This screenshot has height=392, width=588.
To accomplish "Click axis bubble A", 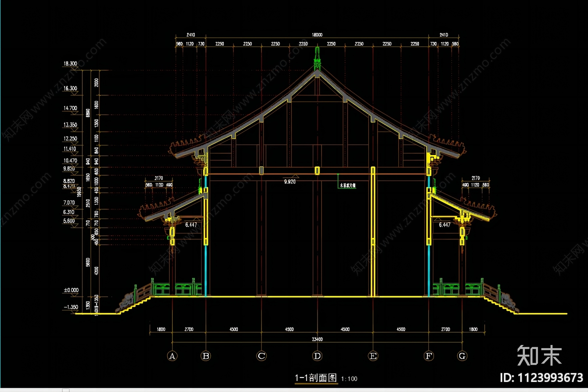I will tap(172, 356).
